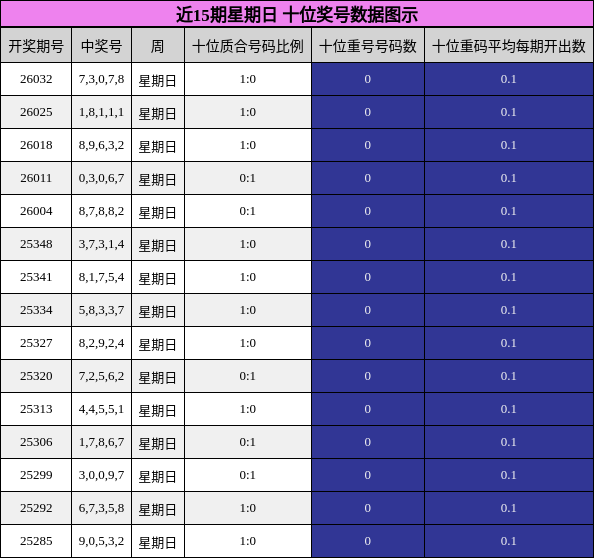Click the 十位重号号码数 value 0 in row 26032
Screen dimensions: 594x558
(x=367, y=79)
